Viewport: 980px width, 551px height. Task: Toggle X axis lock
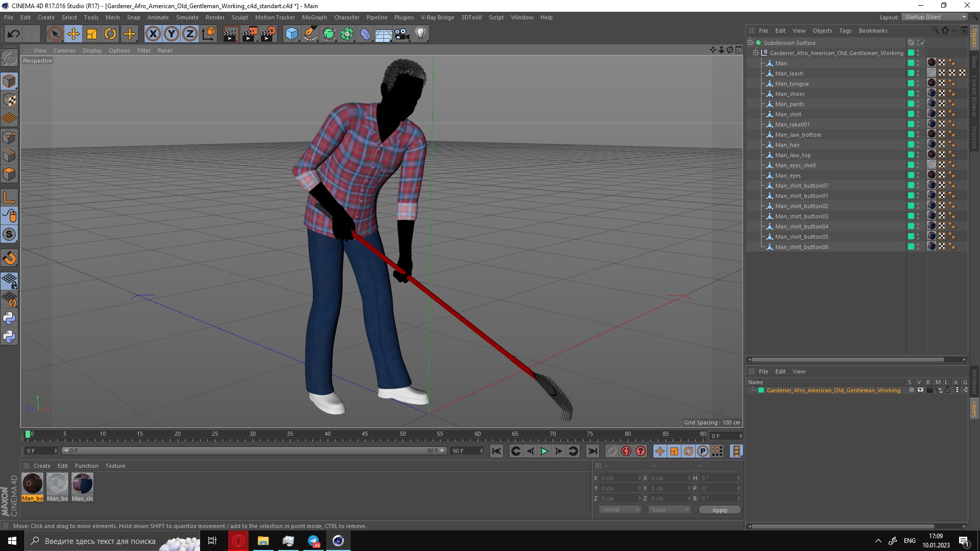153,34
